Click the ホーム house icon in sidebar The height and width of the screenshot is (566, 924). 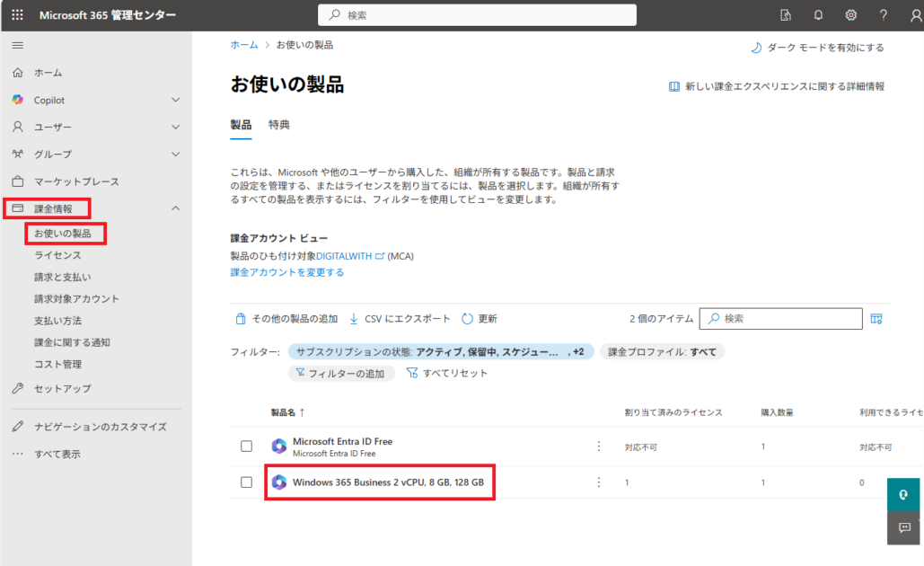[x=18, y=73]
